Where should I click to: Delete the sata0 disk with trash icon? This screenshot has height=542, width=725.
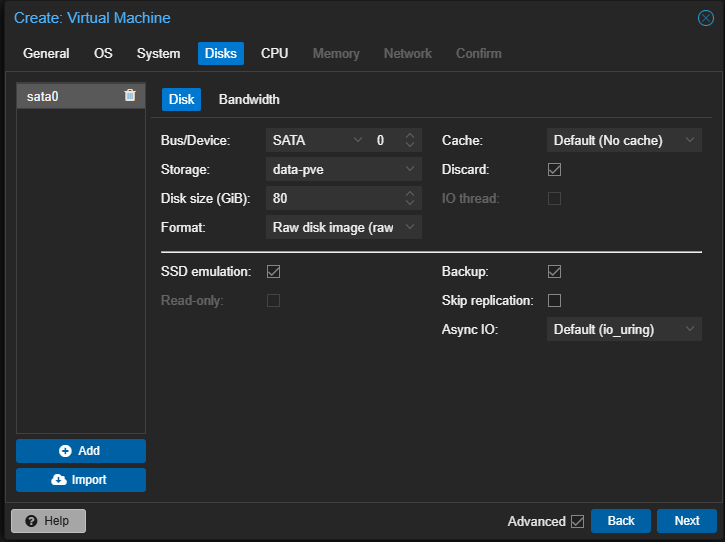point(130,95)
